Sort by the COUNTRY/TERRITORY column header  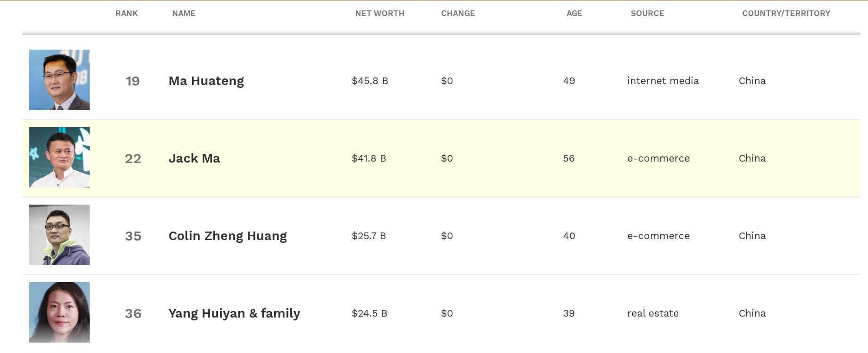(786, 13)
